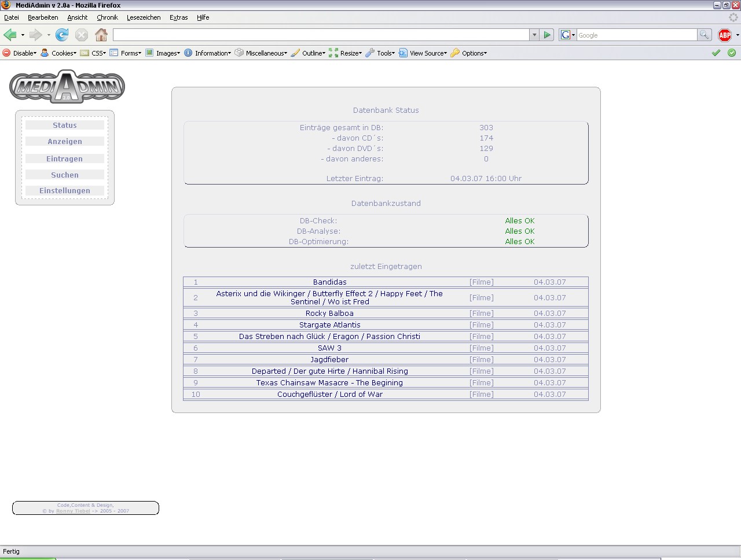
Task: Click the MediAdmin logo
Action: pyautogui.click(x=67, y=87)
